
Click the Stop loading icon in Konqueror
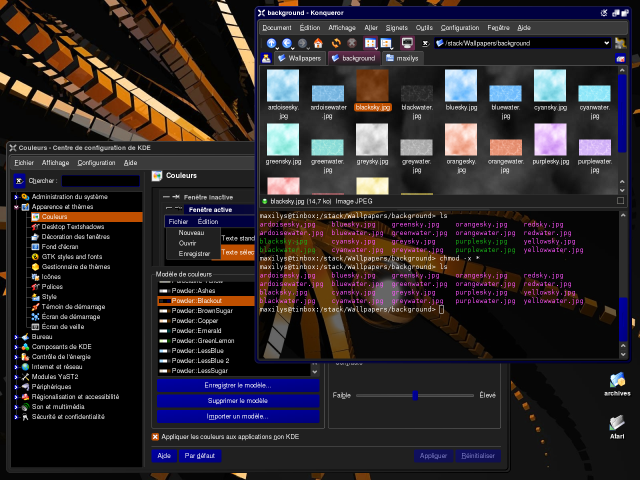(x=351, y=43)
